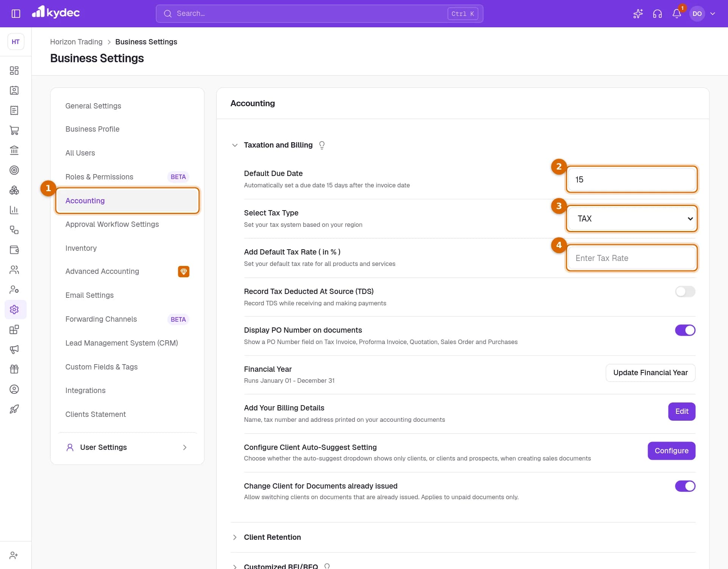The width and height of the screenshot is (728, 569).
Task: Enable Record Tax Deducted At Source toggle
Action: click(685, 291)
